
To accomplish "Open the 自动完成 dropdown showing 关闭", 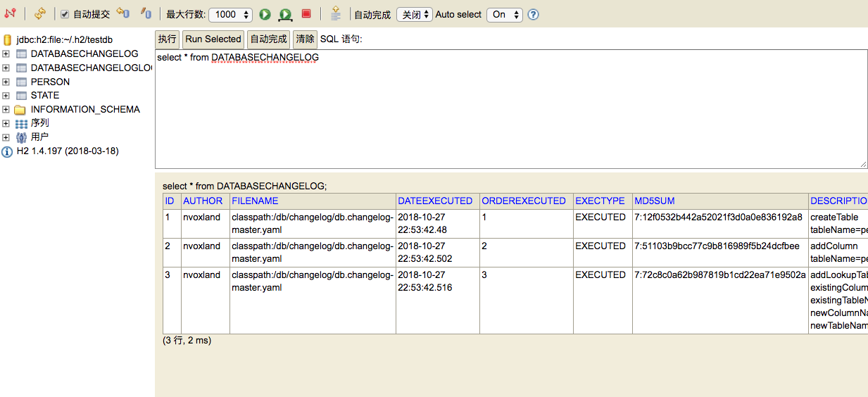I will coord(414,14).
